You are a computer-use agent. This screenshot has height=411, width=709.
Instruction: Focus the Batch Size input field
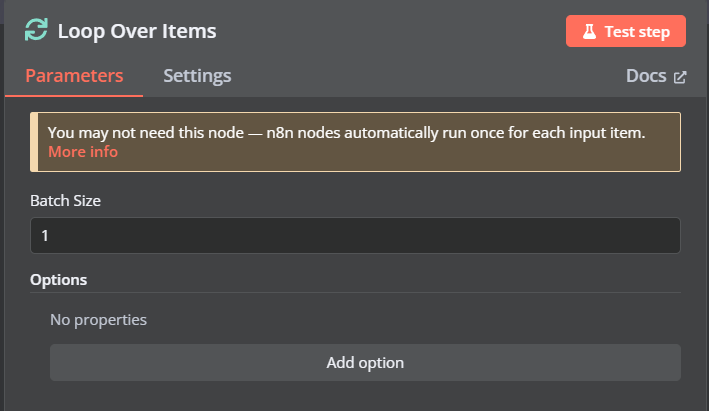click(355, 236)
